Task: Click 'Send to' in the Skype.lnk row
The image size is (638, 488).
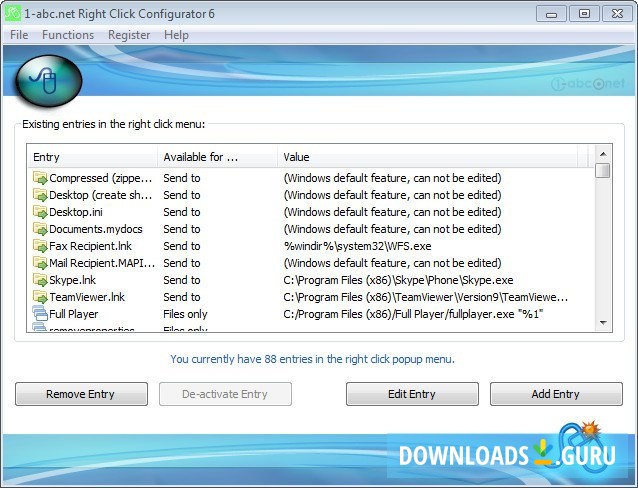Action: click(182, 280)
